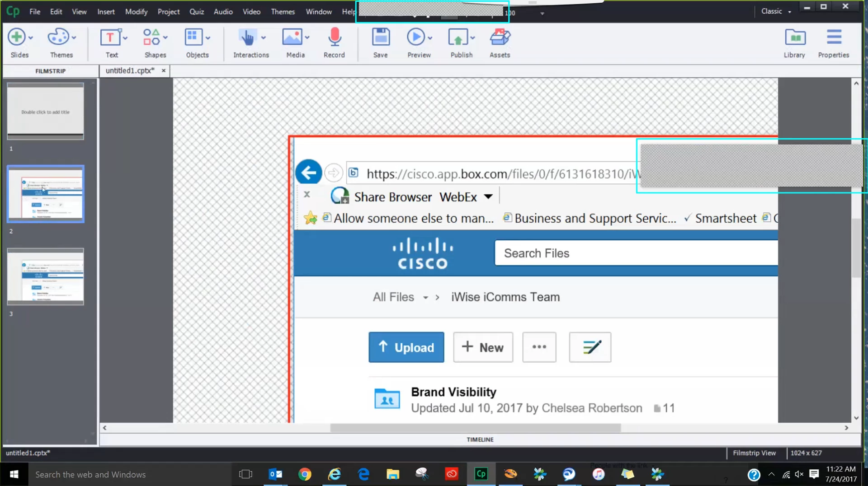Open the Modify menu
Viewport: 868px width, 486px height.
click(x=136, y=12)
